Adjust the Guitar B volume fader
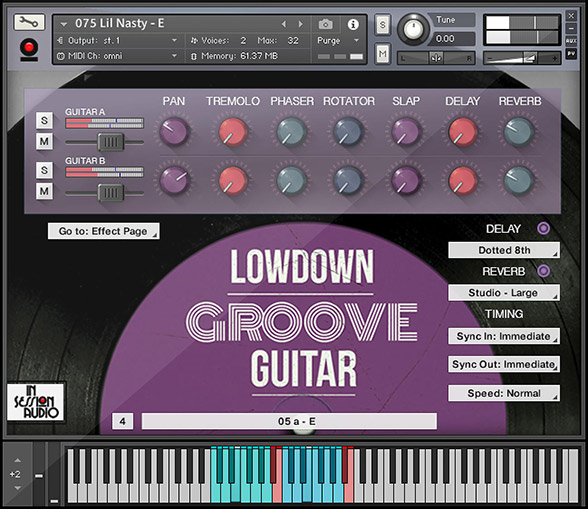The width and height of the screenshot is (588, 509). [x=111, y=193]
